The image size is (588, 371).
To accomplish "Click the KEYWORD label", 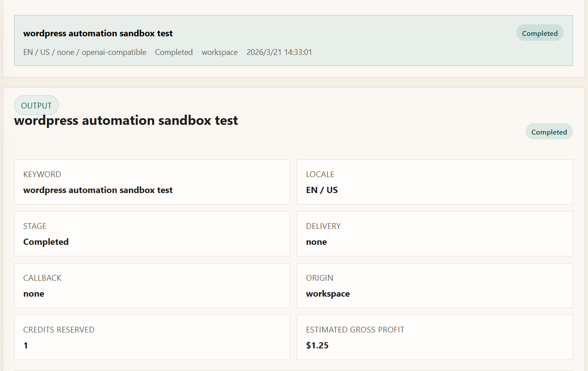I will tap(42, 174).
